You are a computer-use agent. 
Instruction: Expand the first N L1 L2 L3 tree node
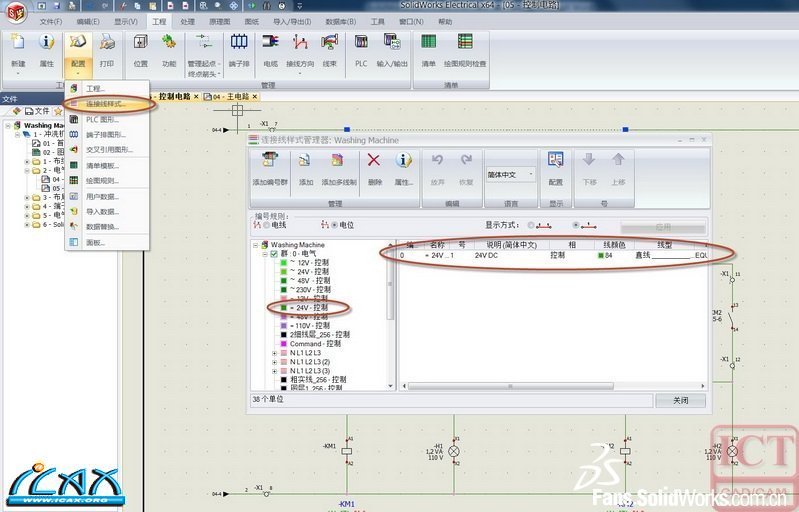click(x=274, y=353)
